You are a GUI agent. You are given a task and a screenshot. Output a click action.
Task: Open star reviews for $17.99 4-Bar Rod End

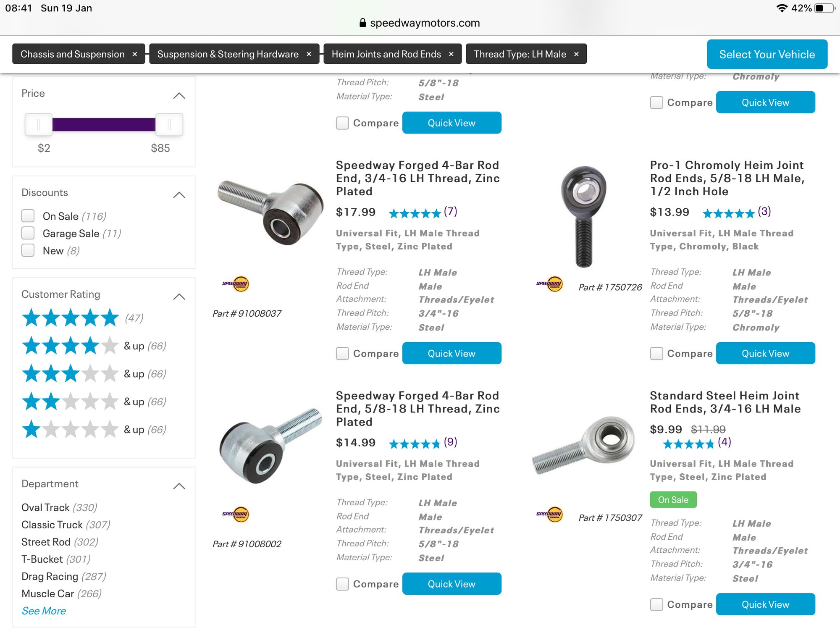(x=423, y=213)
